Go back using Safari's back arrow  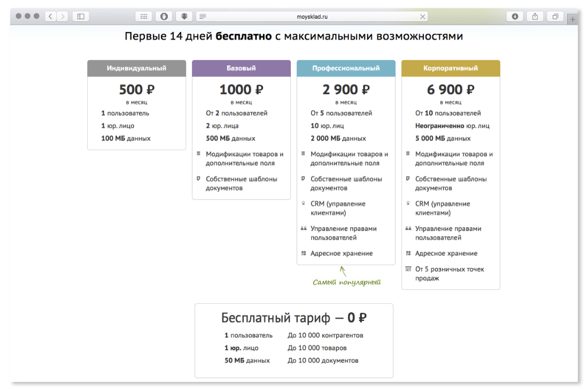tap(51, 17)
